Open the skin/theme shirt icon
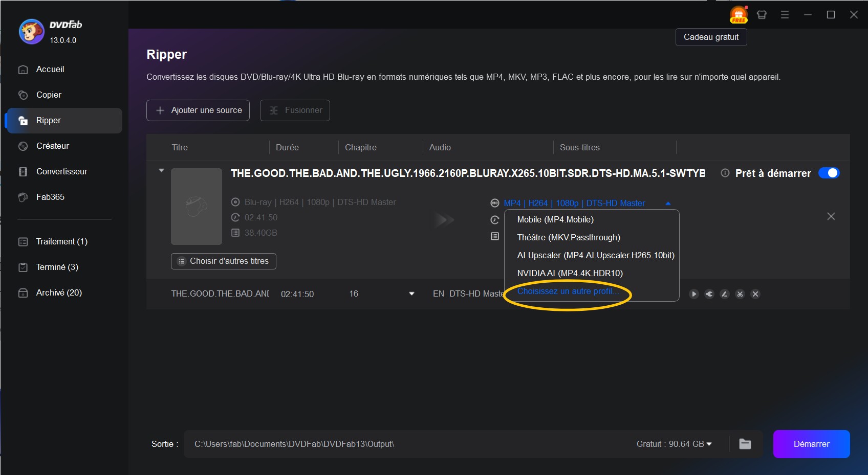 click(x=762, y=15)
